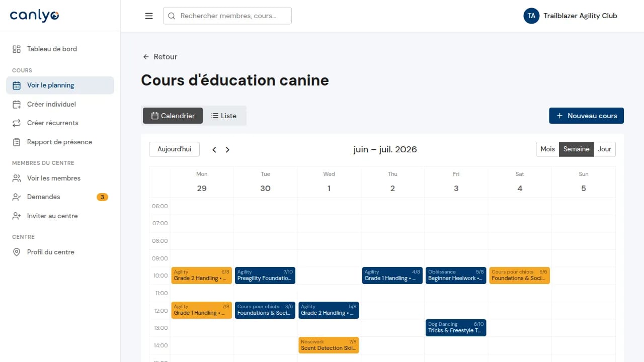
Task: Open Rapport de présence page
Action: [x=60, y=142]
